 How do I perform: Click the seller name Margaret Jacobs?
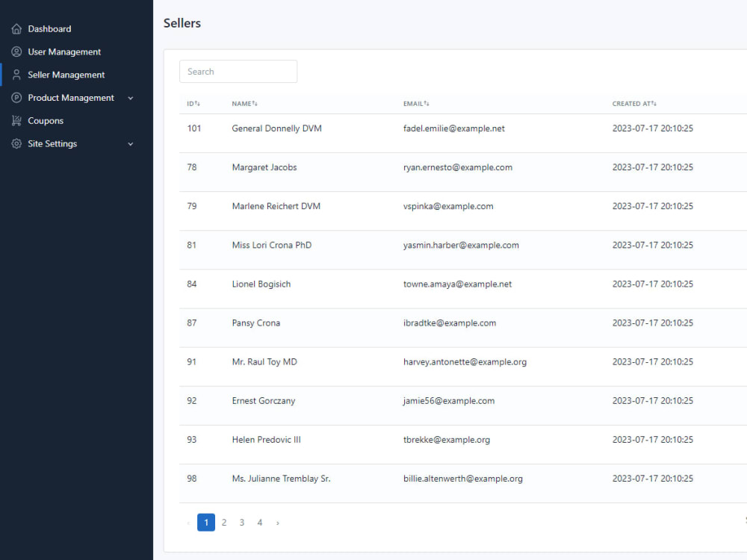[264, 167]
